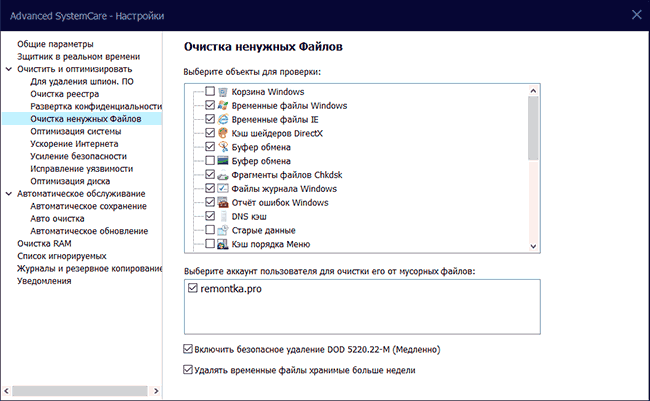This screenshot has height=401, width=650.
Task: Disable the DNS кэш checkbox
Action: [x=210, y=216]
